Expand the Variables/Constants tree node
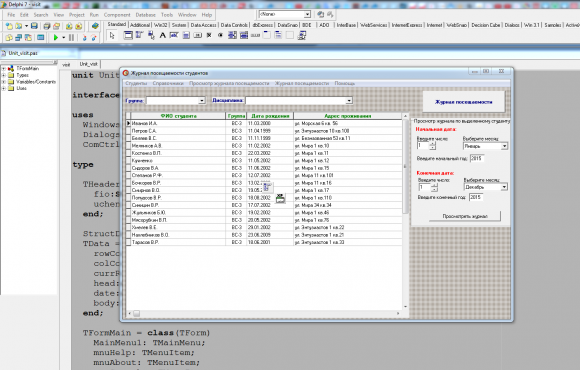 click(x=4, y=82)
